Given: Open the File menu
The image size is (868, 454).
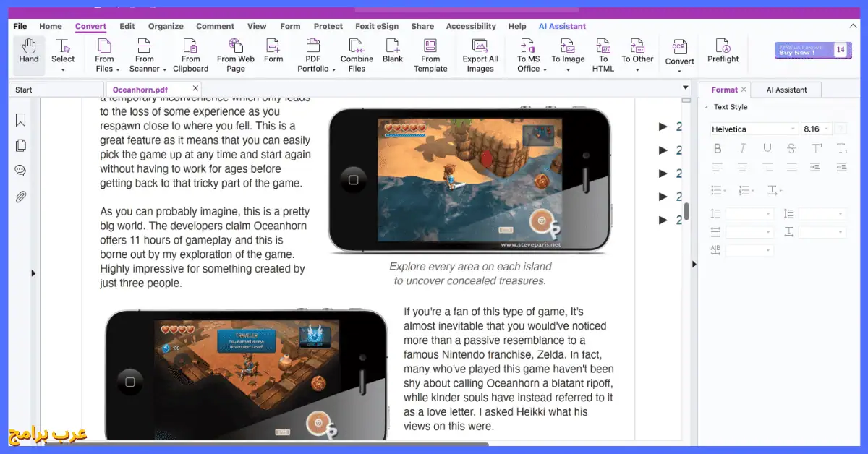Looking at the screenshot, I should tap(20, 26).
